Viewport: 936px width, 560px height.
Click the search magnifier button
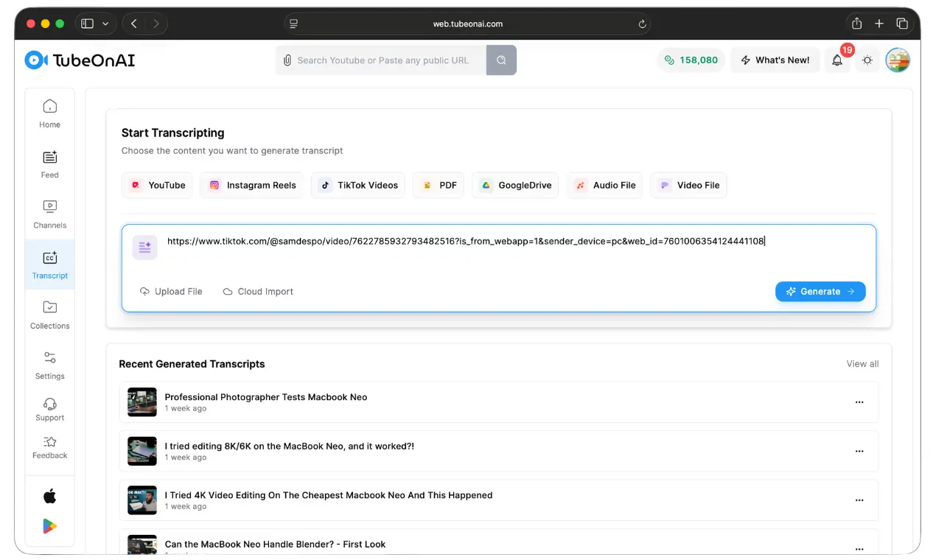tap(501, 60)
